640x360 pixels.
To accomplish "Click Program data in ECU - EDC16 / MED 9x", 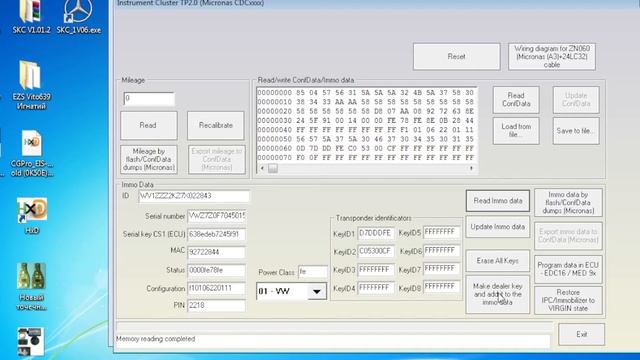I will 568,269.
